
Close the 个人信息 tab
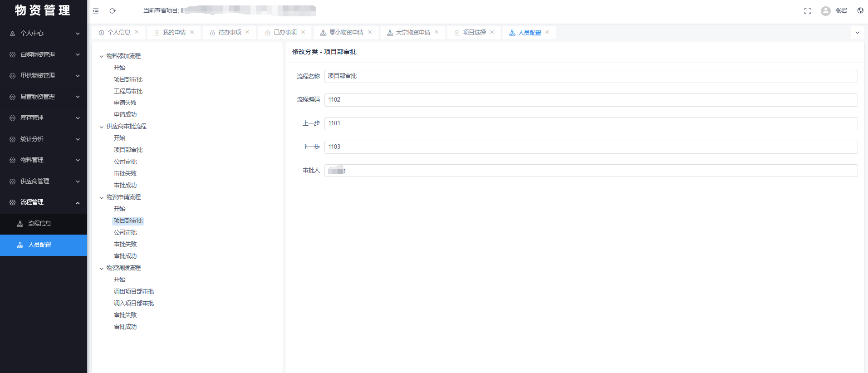tap(137, 32)
